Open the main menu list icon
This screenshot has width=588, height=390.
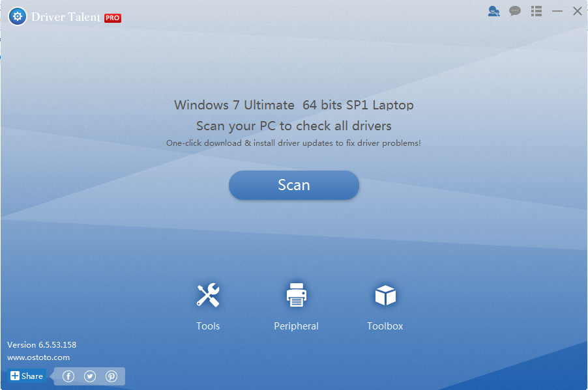[537, 11]
